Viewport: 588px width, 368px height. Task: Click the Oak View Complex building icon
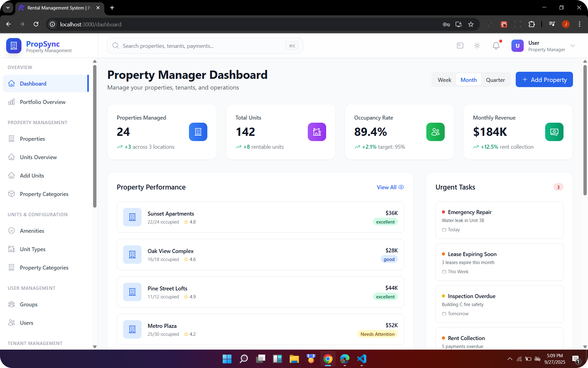click(132, 255)
